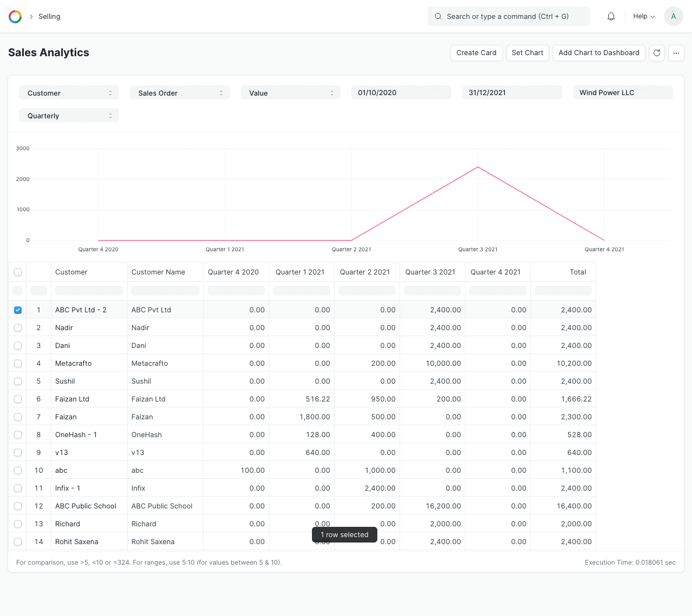Open the notifications bell
The height and width of the screenshot is (616, 692).
point(611,17)
